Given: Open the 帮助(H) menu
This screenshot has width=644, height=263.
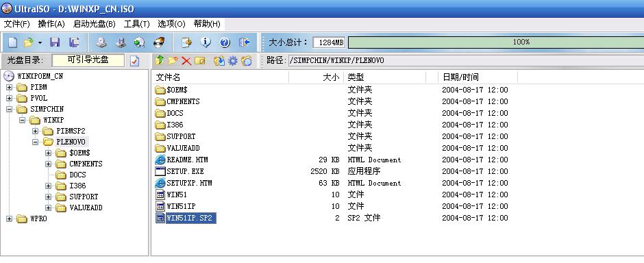Looking at the screenshot, I should click(207, 24).
